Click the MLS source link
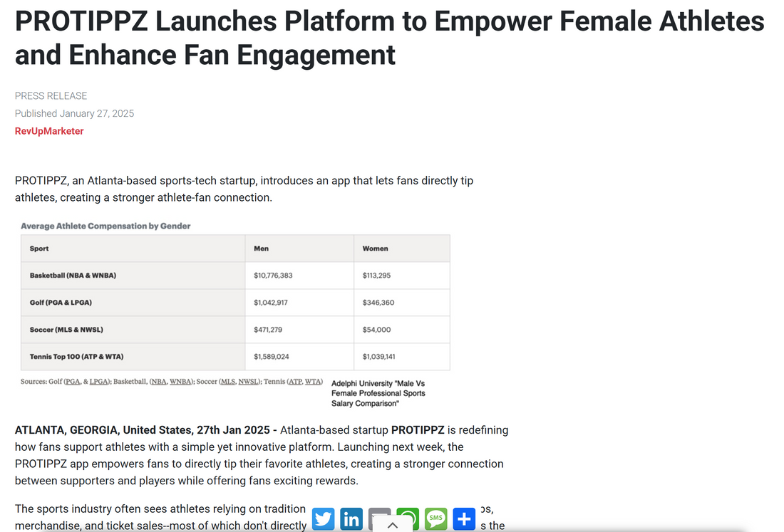784x532 pixels. [228, 382]
